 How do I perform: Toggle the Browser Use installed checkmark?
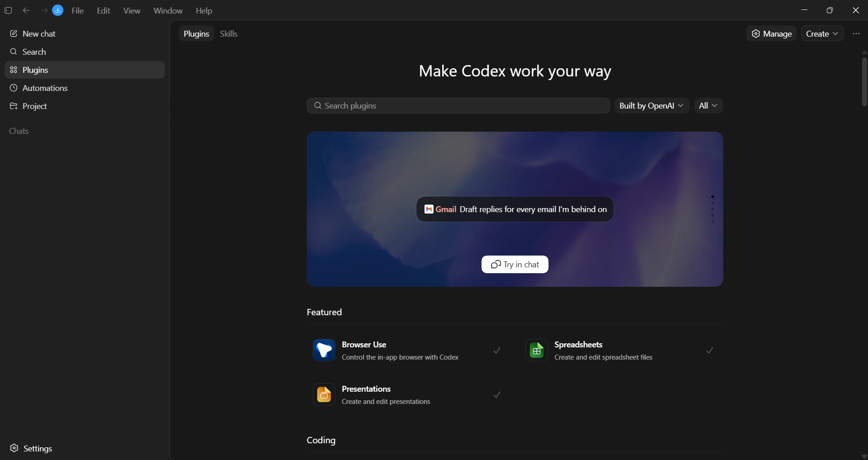[497, 350]
